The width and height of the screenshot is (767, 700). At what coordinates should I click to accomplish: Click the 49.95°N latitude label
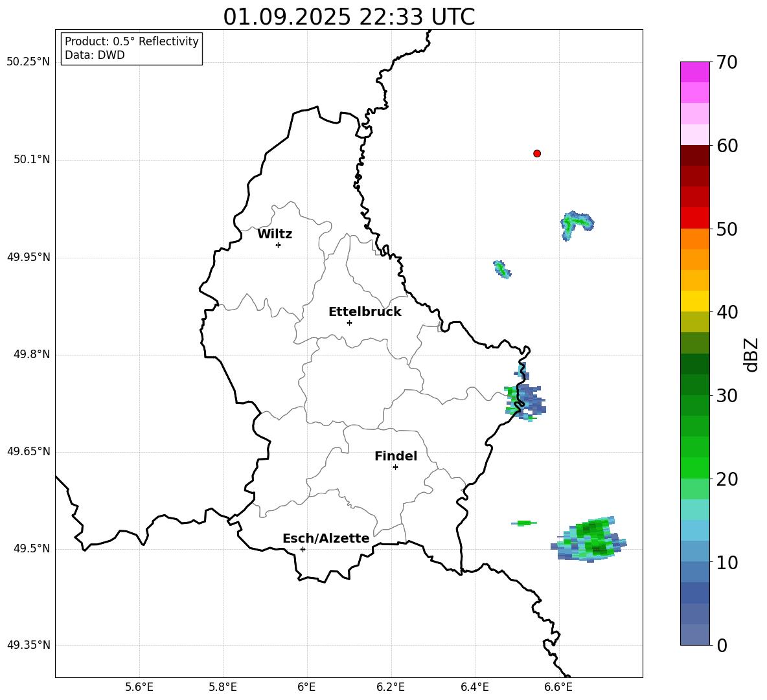click(29, 256)
